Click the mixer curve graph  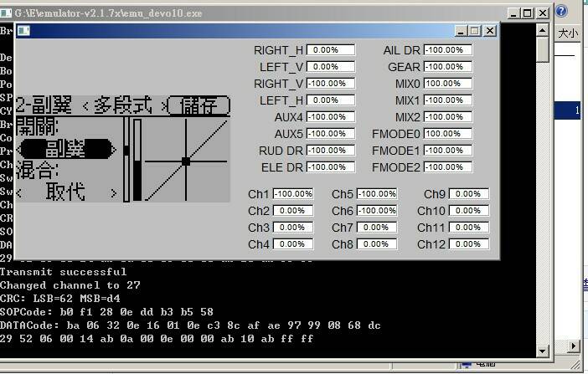186,161
